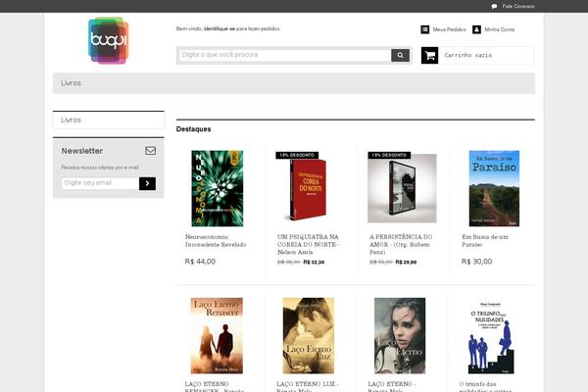
Task: Open A Persistência do Amor book cover
Action: coord(402,188)
